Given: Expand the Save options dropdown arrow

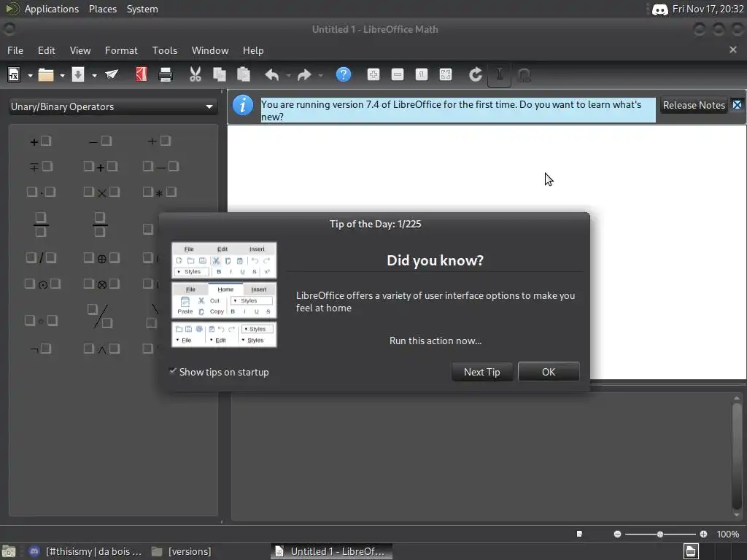Looking at the screenshot, I should pyautogui.click(x=94, y=75).
